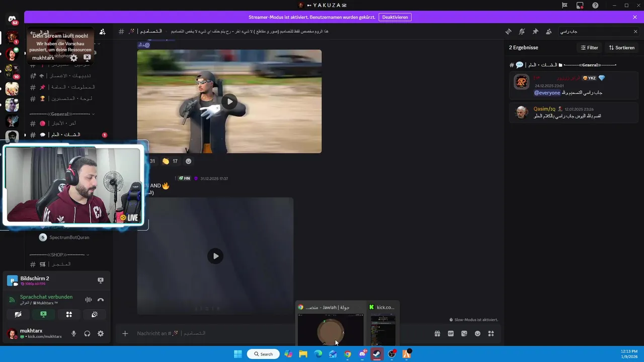Dismiss the streamer mode banner
This screenshot has width=644, height=362.
pyautogui.click(x=635, y=17)
